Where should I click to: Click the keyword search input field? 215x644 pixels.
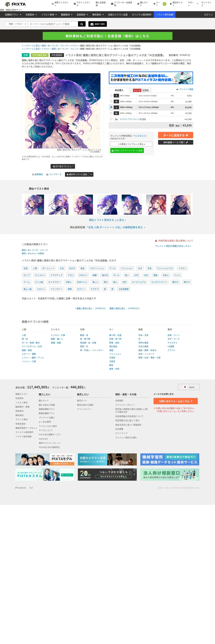(x=53, y=24)
